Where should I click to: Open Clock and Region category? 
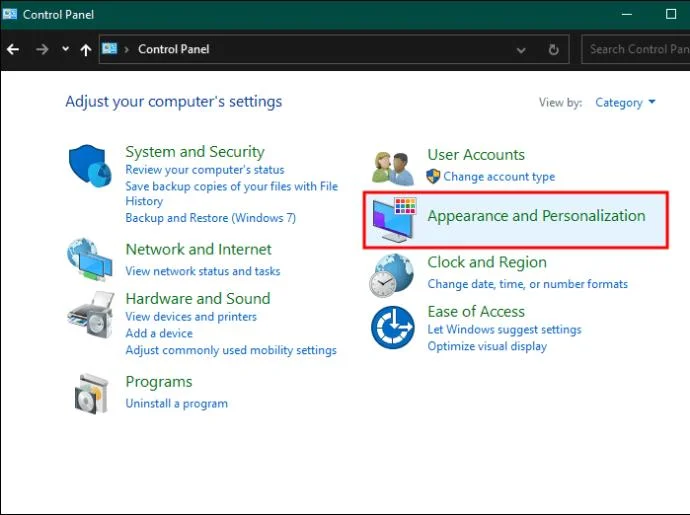click(x=487, y=262)
